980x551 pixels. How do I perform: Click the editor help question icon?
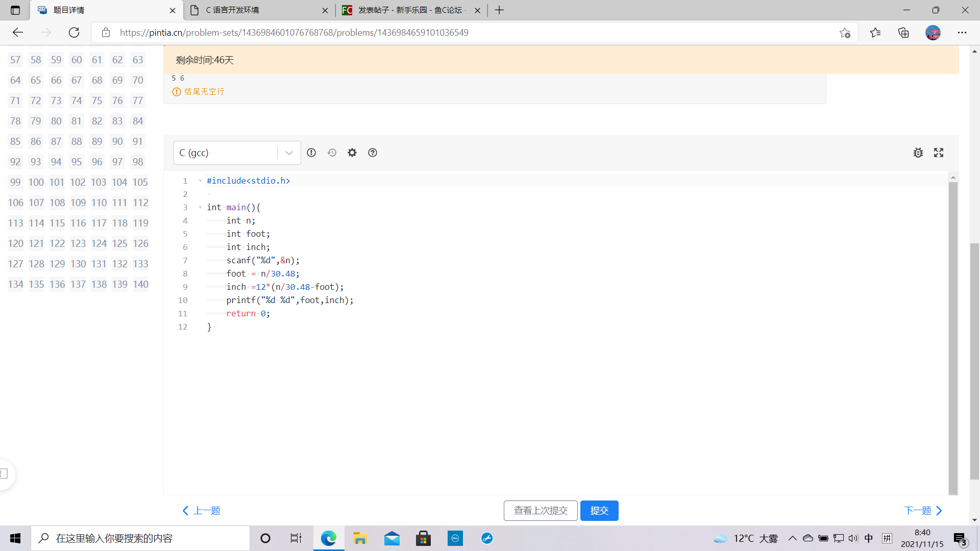(x=373, y=153)
